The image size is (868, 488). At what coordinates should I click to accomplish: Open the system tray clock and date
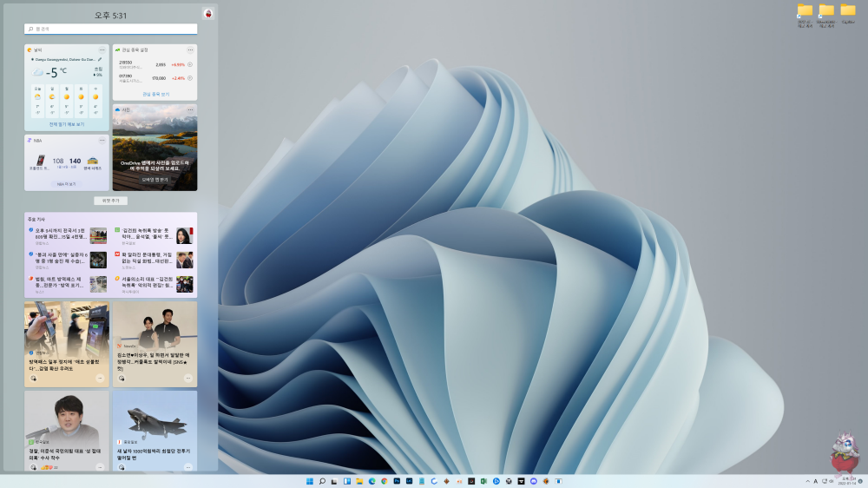847,481
